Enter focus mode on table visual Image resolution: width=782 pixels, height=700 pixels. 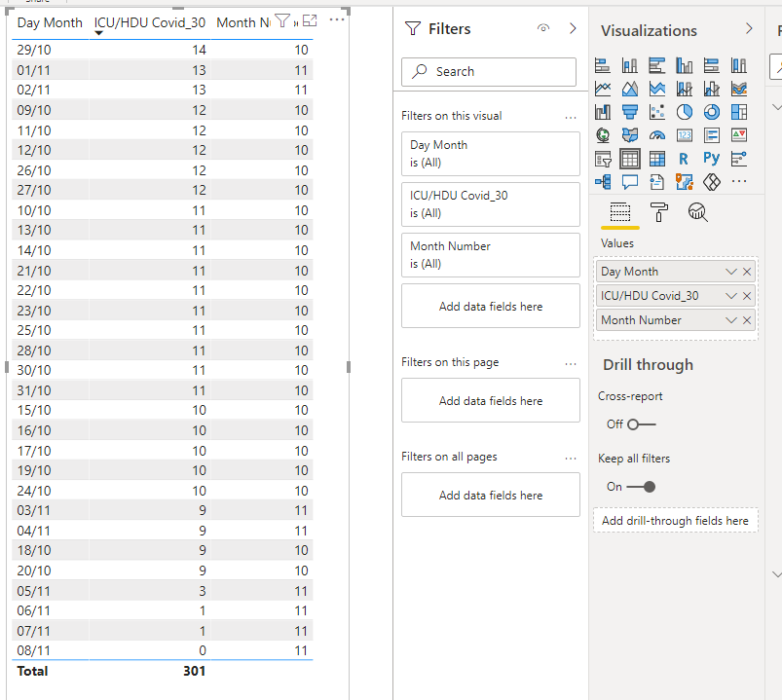310,20
